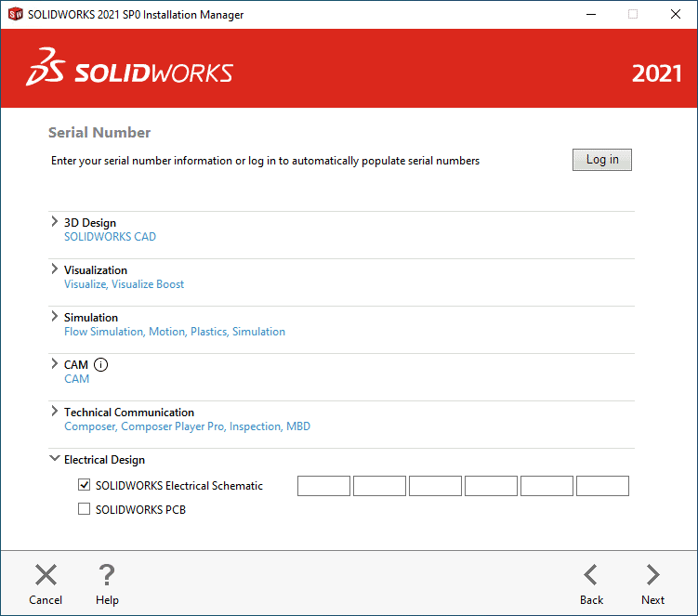Proceed with the Next arrow icon
Screen dimensions: 698x616
(653, 574)
